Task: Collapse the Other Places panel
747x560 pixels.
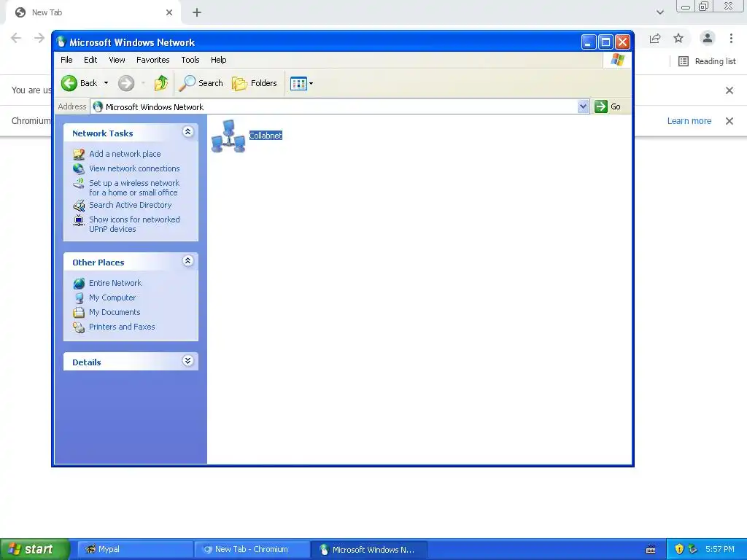Action: 187,261
